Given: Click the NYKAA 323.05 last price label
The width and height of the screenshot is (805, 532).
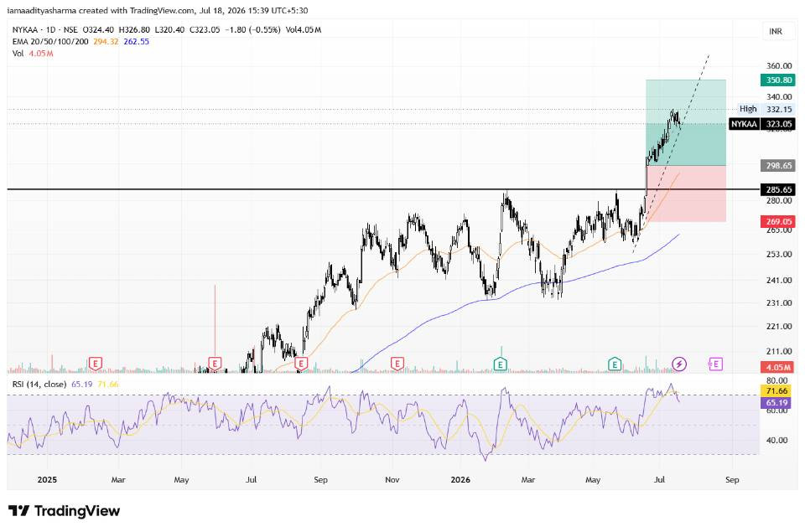Looking at the screenshot, I should pos(762,124).
